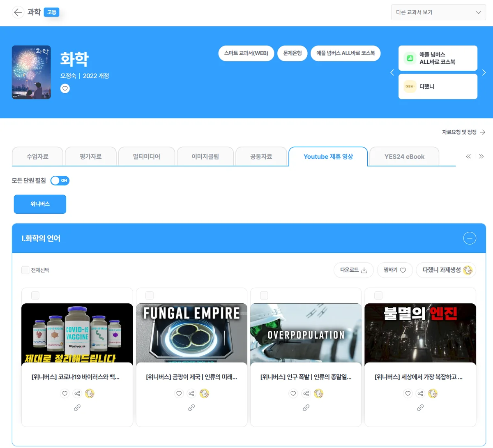Click the 찜하기 button
Viewport: 493px width, 448px height.
(x=395, y=270)
